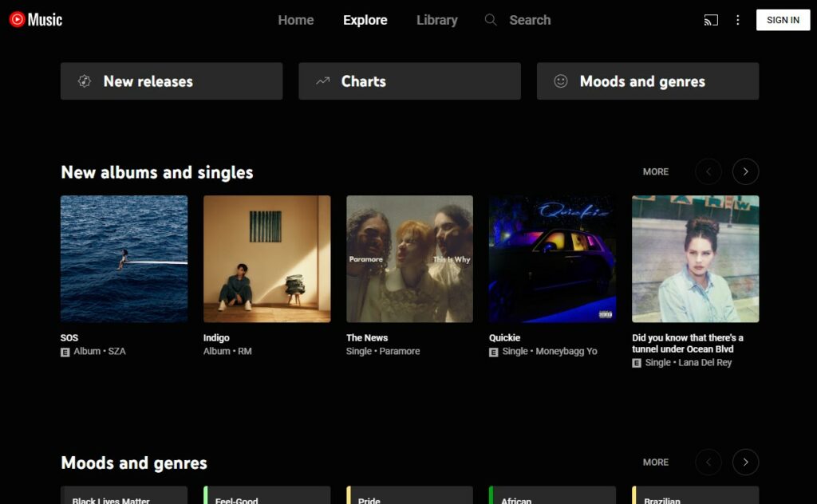Screen dimensions: 817x504
Task: Click the trending chart icon on Charts
Action: pyautogui.click(x=322, y=81)
